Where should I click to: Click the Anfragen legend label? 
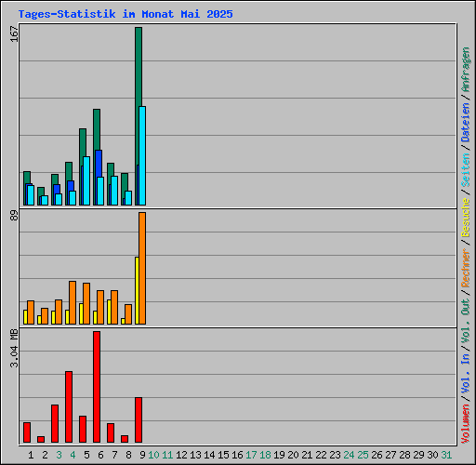466,70
